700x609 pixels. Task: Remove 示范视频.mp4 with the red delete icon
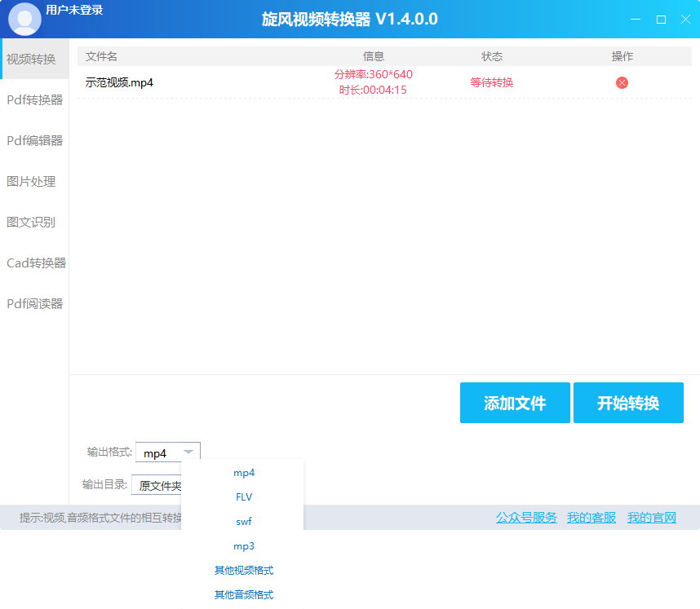[622, 82]
